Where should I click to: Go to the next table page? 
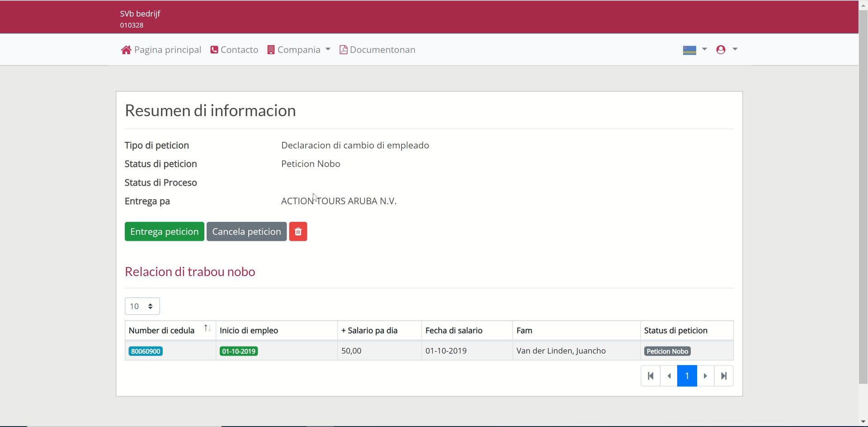click(705, 376)
